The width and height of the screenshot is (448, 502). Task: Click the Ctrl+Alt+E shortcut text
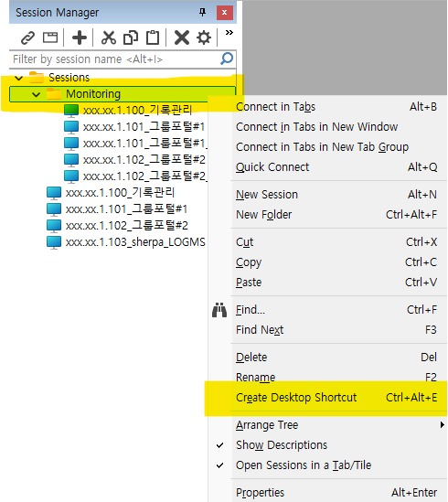point(411,398)
